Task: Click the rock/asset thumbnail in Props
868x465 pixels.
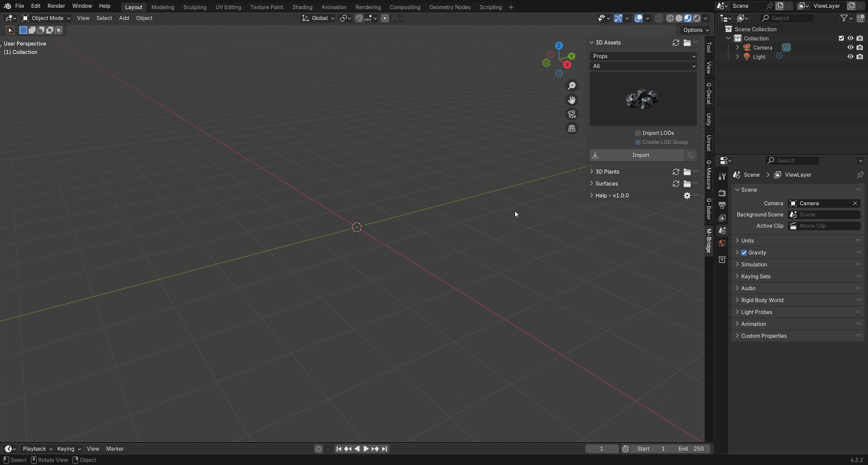Action: [643, 99]
